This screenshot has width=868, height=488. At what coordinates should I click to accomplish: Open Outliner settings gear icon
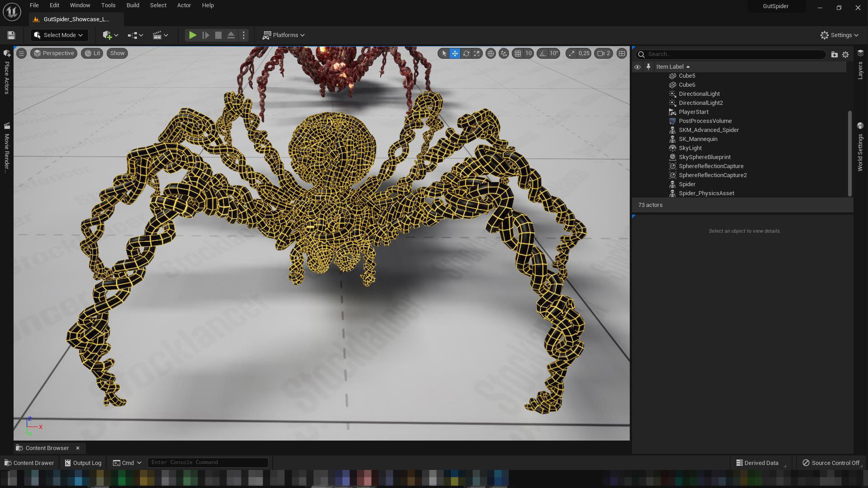pos(845,54)
